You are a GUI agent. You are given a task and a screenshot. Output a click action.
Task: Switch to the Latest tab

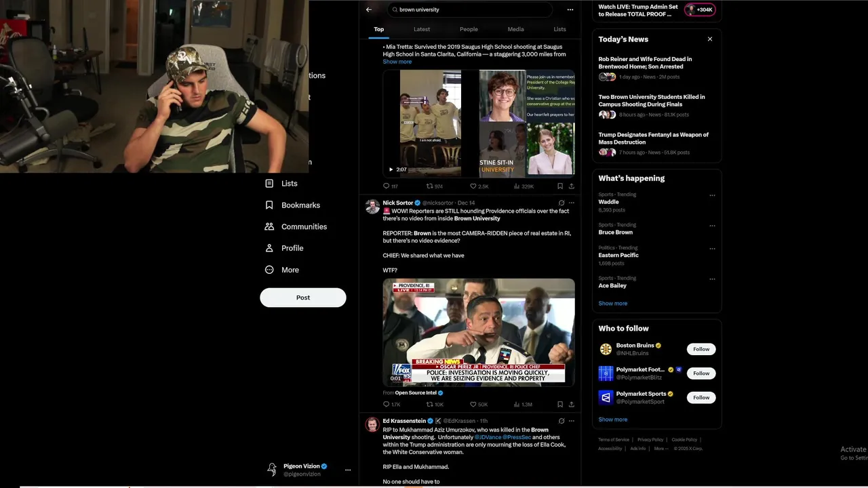[422, 29]
